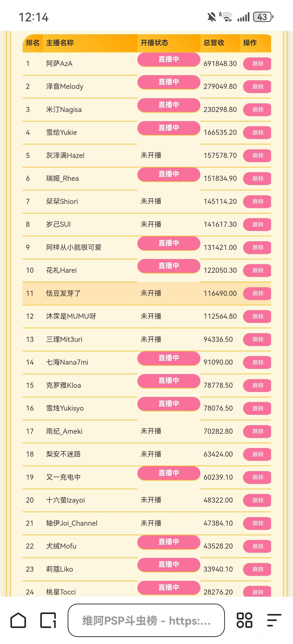Open the browser tabs switcher icon
Viewport: 293px width, 644px height.
[48, 620]
